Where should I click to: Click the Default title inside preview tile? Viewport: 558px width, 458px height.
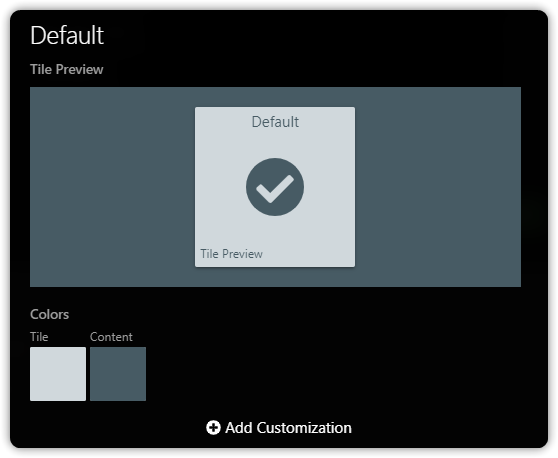coord(275,122)
